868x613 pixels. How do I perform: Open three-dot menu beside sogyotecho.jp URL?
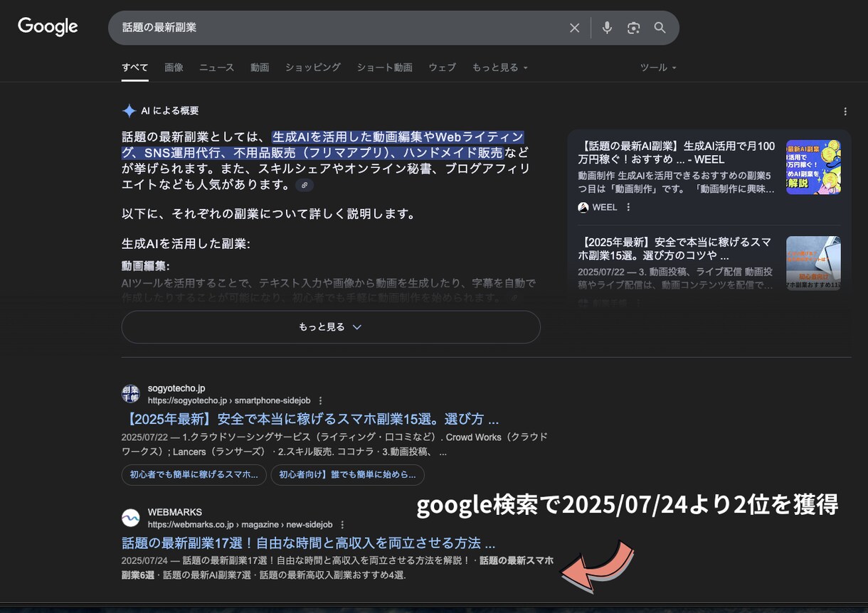320,400
